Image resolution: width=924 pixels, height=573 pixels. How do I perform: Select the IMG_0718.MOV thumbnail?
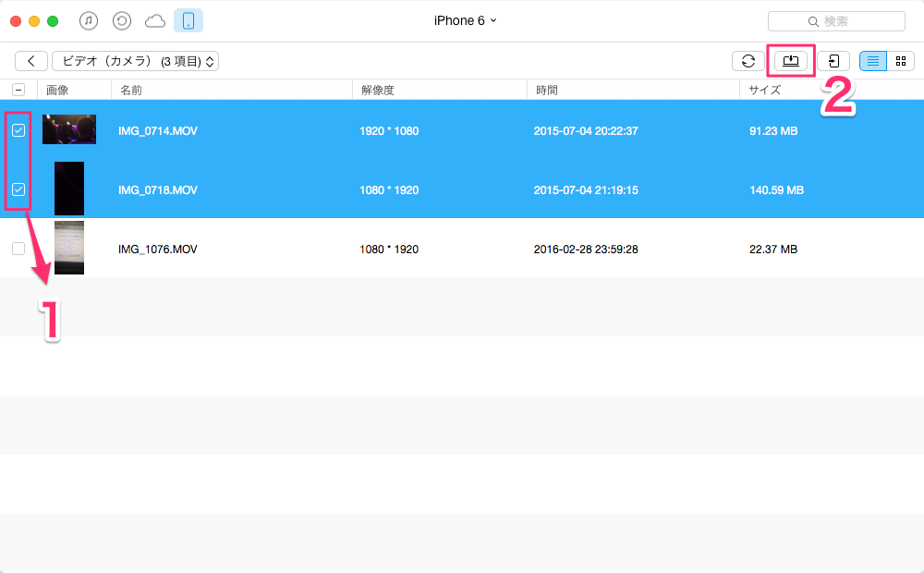69,189
